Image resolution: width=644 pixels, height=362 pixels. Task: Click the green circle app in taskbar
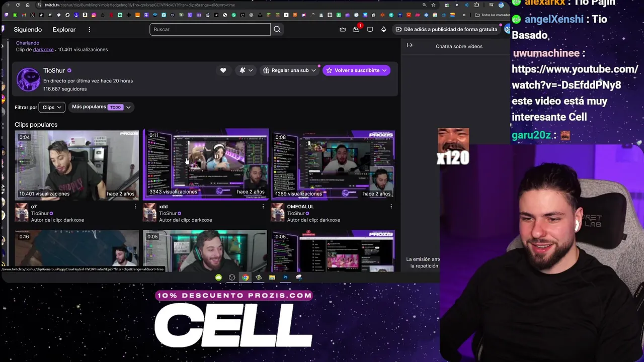(x=218, y=277)
